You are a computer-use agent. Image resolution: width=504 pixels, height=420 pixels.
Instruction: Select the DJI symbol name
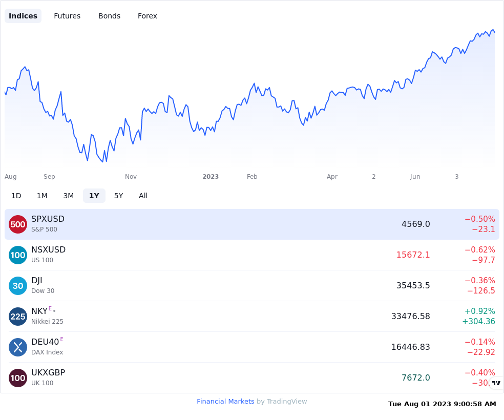[x=37, y=281]
